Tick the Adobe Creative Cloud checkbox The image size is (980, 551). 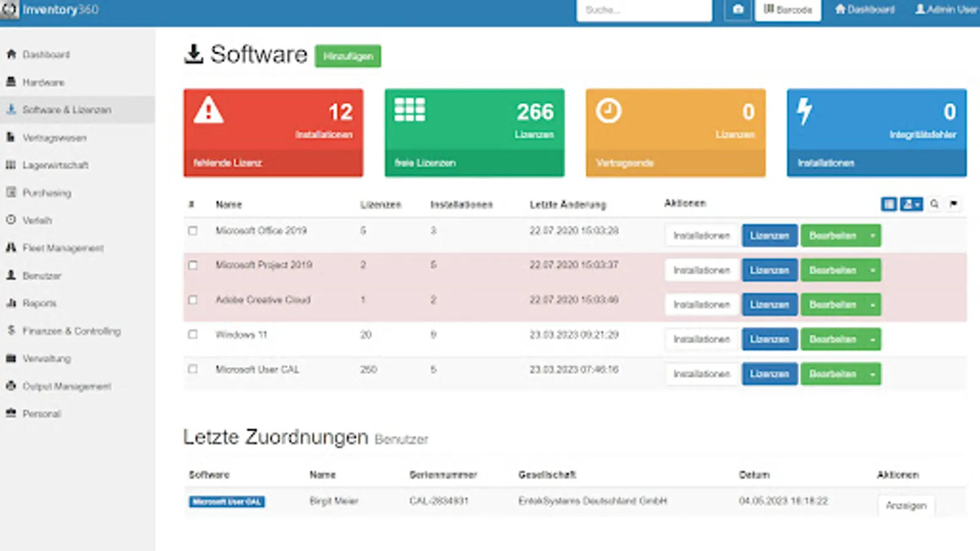coord(193,300)
